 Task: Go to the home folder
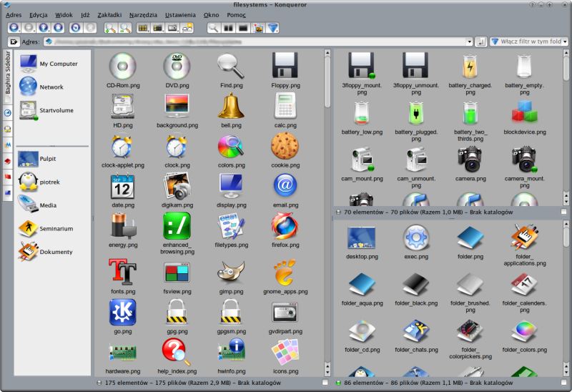click(58, 28)
